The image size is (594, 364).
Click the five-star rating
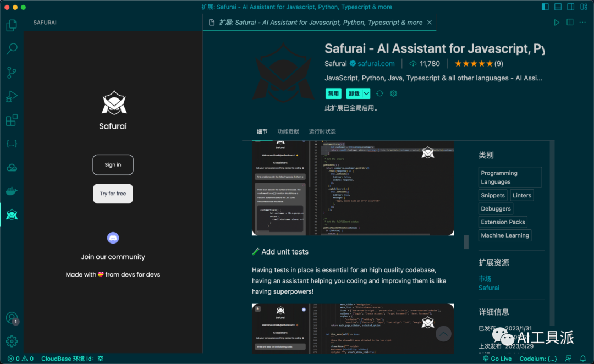474,64
